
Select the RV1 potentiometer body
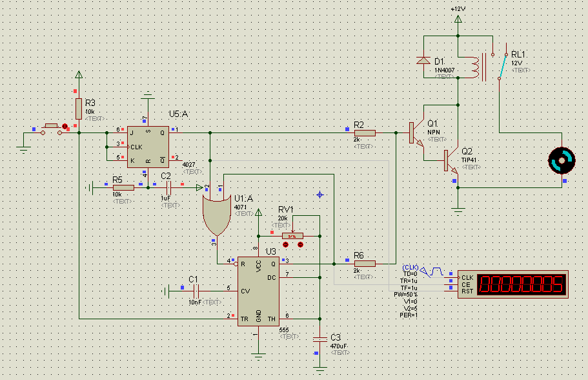[292, 236]
